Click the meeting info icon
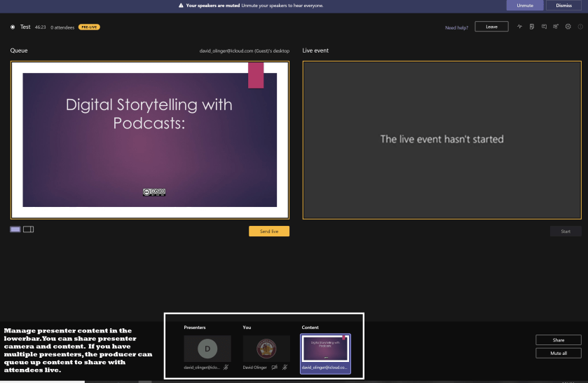This screenshot has width=588, height=383. tap(580, 27)
